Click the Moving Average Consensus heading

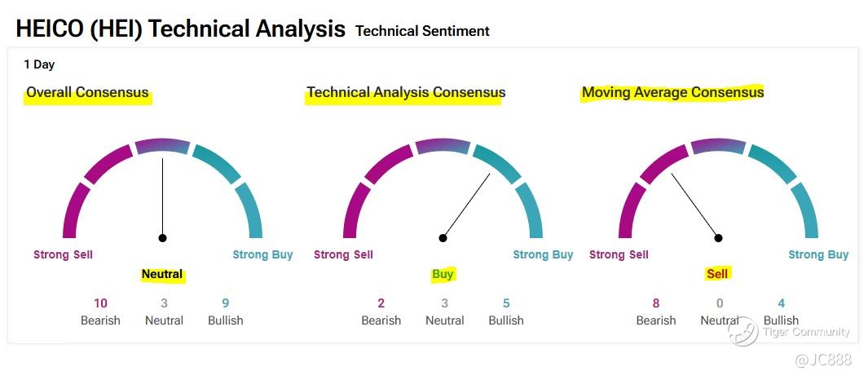(672, 93)
